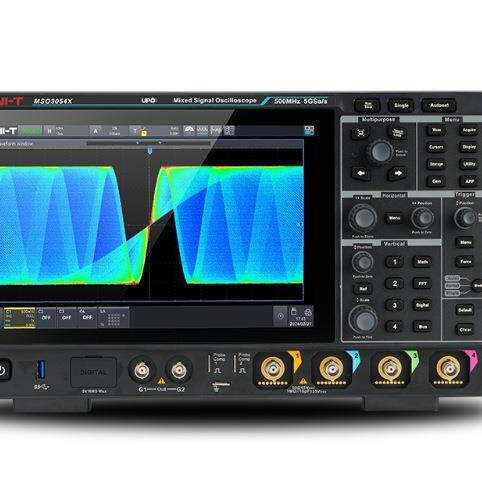Toggle channel 1 with the Vertical 1 key

click(395, 262)
